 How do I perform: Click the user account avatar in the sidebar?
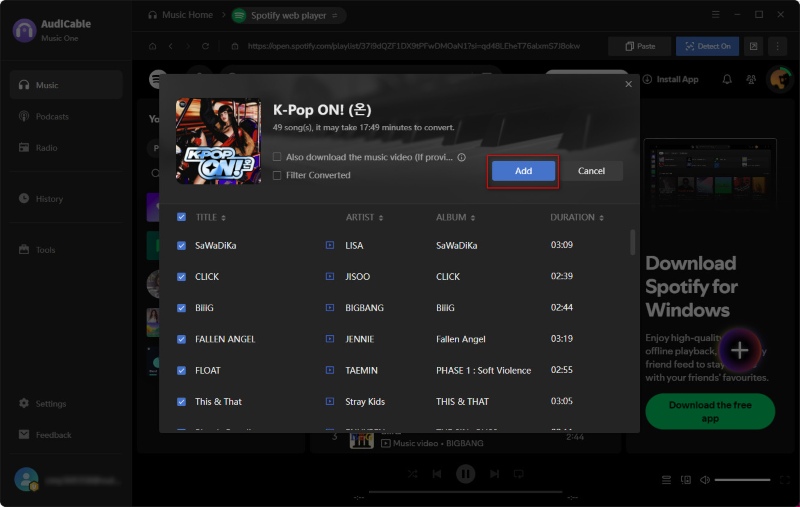pos(26,479)
